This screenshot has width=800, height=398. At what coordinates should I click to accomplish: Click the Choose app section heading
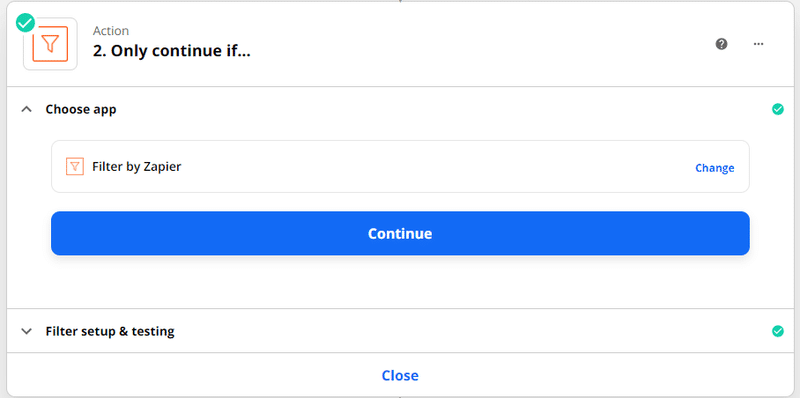tap(81, 109)
